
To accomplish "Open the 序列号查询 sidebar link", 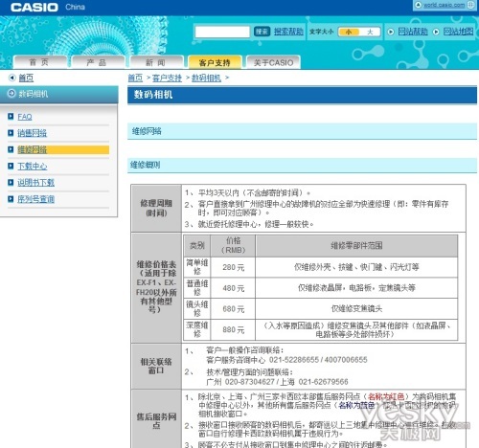I will click(35, 199).
